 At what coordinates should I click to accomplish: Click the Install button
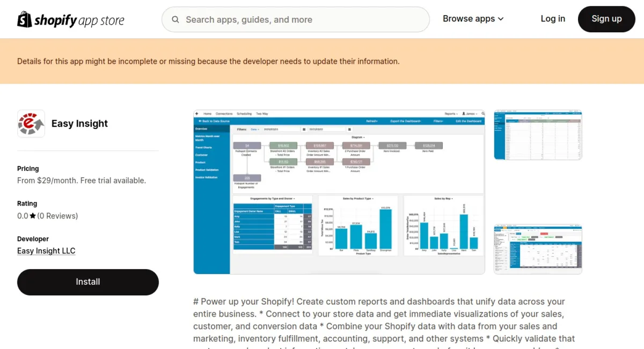coord(88,282)
